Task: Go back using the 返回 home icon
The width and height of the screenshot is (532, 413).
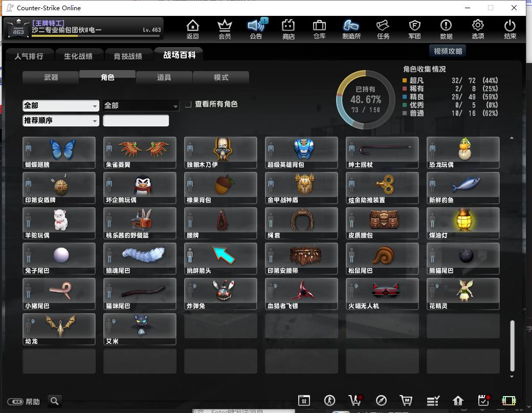Action: click(x=193, y=29)
